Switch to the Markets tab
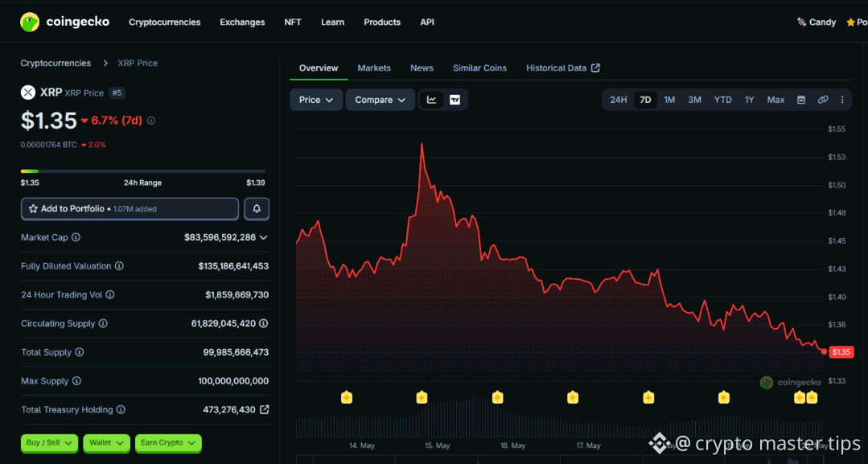The width and height of the screenshot is (868, 464). 374,68
